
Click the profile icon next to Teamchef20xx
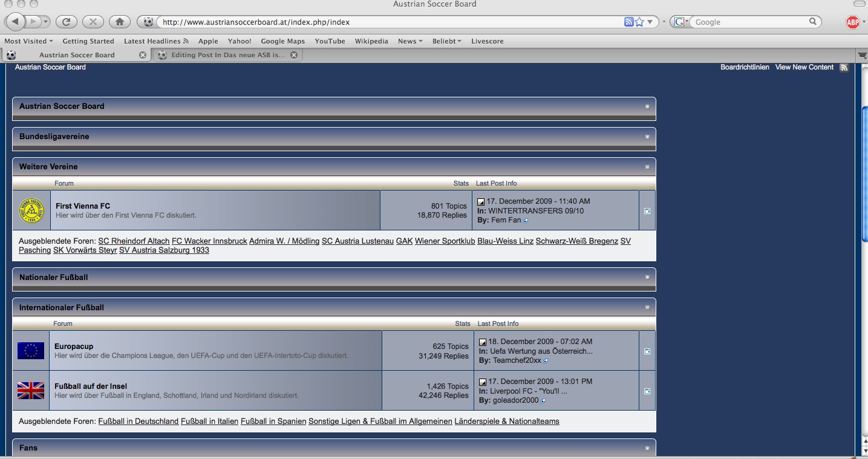tap(546, 361)
